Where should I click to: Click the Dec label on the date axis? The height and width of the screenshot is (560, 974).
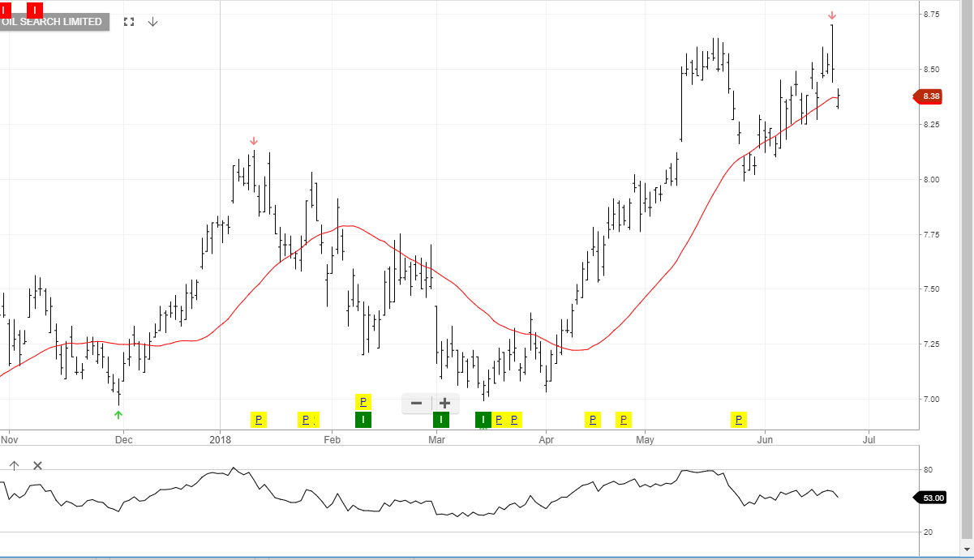(x=123, y=440)
